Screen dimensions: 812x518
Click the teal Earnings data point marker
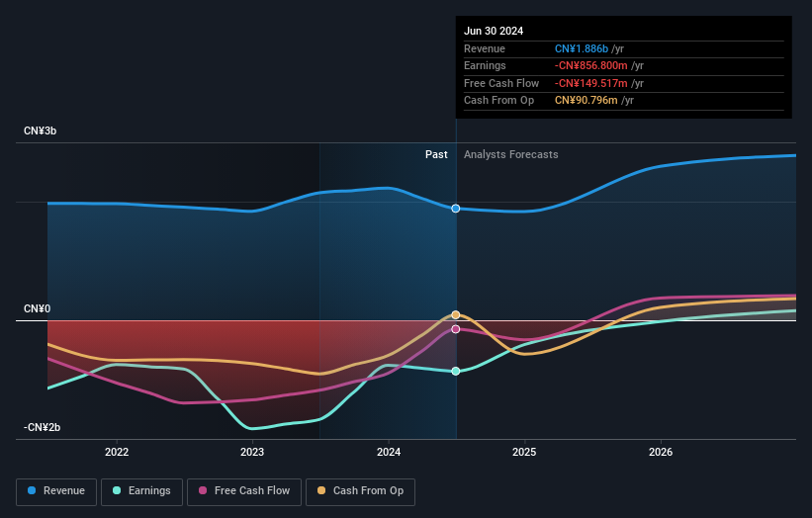click(x=456, y=371)
